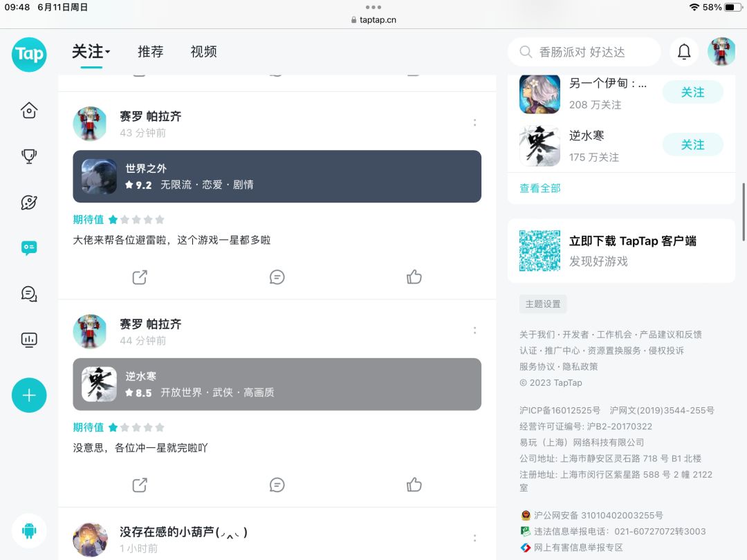Click the page scrollbar on right edge
This screenshot has width=747, height=560.
click(744, 212)
